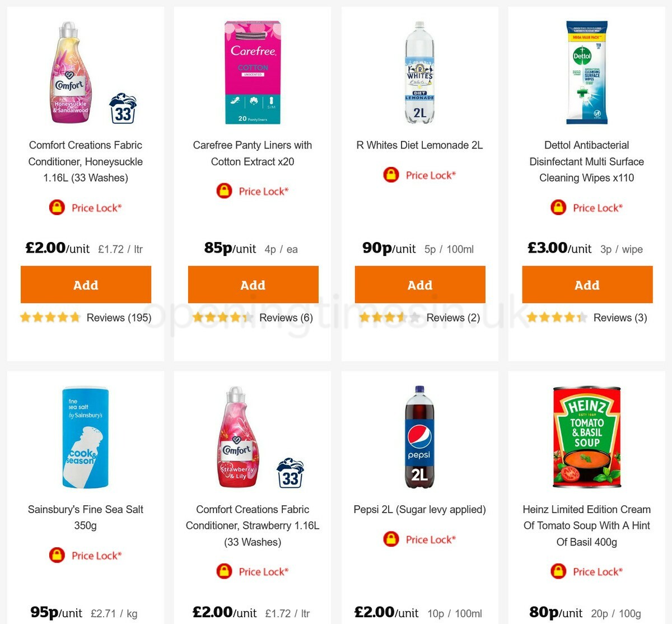Add Comfort Creations Honeysuckle conditioner to basket
Viewport: 672px width, 624px height.
pyautogui.click(x=85, y=285)
